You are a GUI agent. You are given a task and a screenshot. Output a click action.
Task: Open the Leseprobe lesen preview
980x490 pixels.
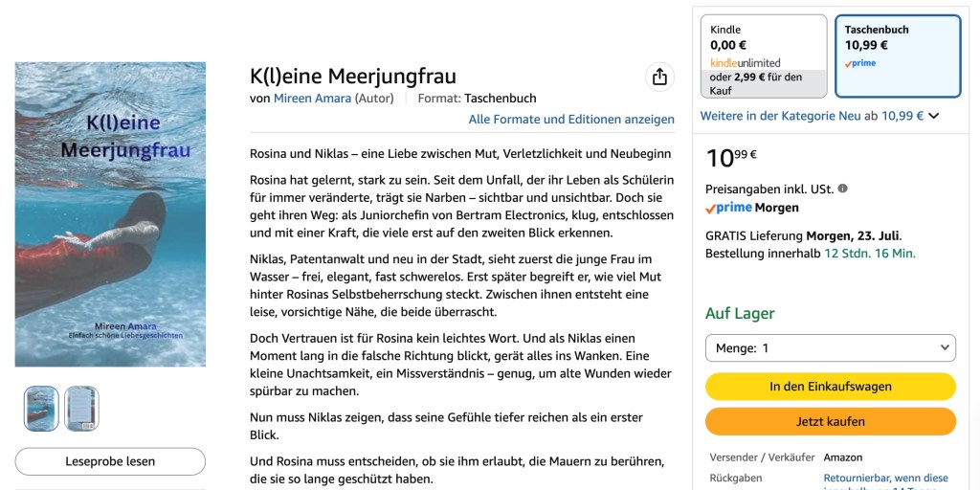tap(110, 462)
